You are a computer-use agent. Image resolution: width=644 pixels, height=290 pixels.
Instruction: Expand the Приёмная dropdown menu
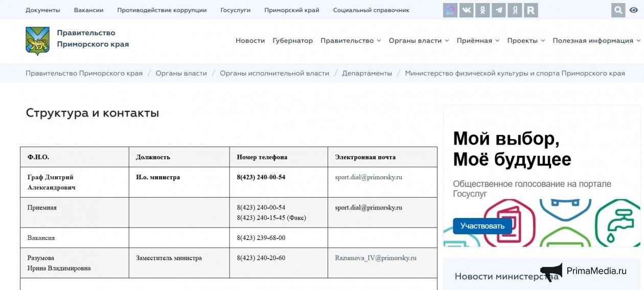coord(478,41)
